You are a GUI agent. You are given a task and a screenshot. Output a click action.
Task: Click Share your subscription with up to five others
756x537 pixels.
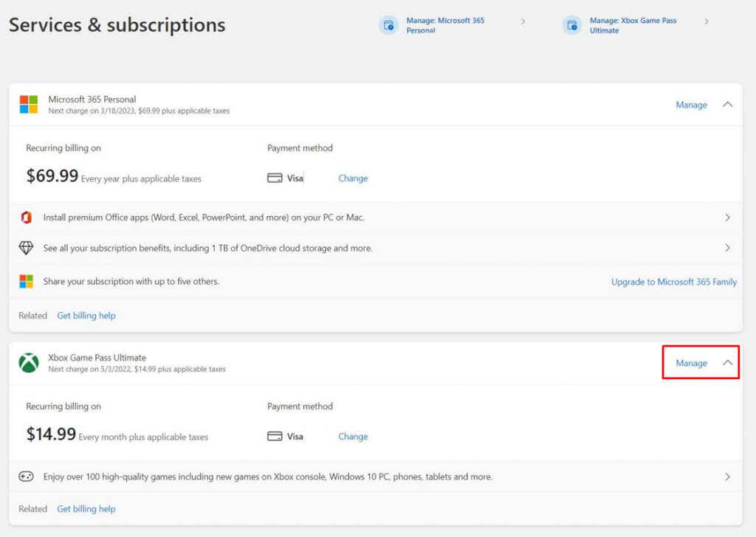point(131,281)
